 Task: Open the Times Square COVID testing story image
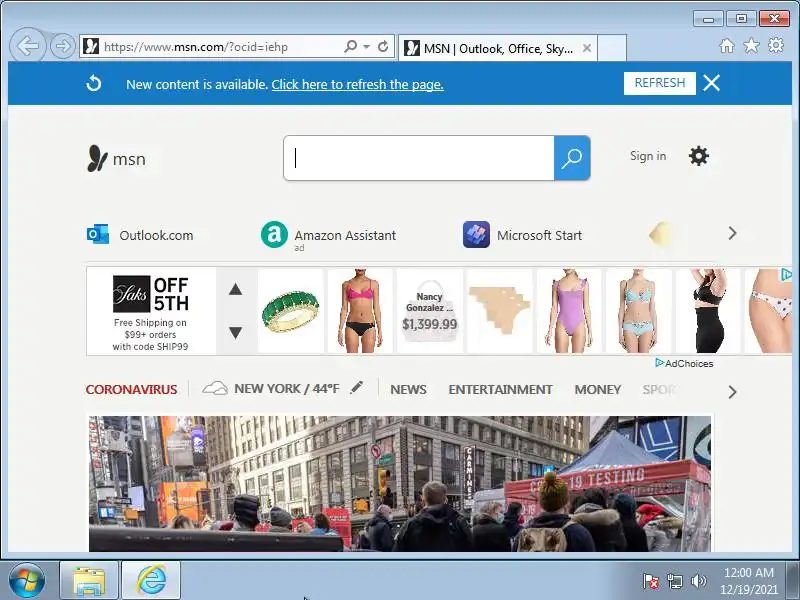pyautogui.click(x=399, y=483)
